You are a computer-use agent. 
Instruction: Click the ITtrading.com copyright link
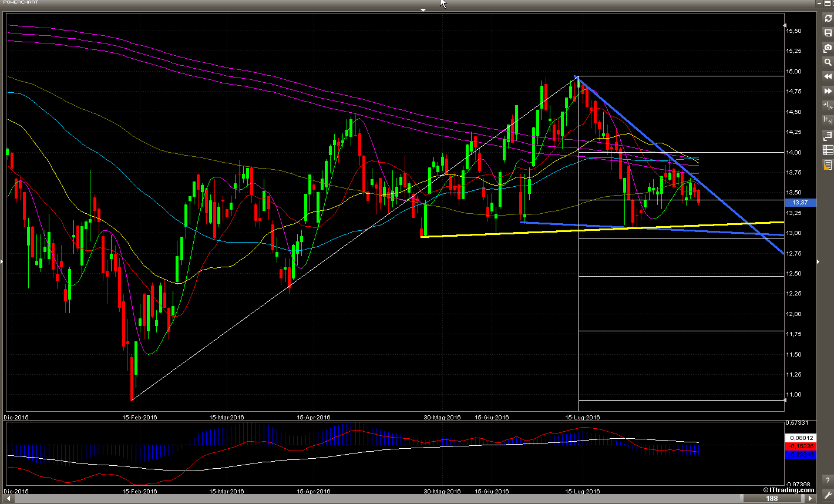pos(789,490)
